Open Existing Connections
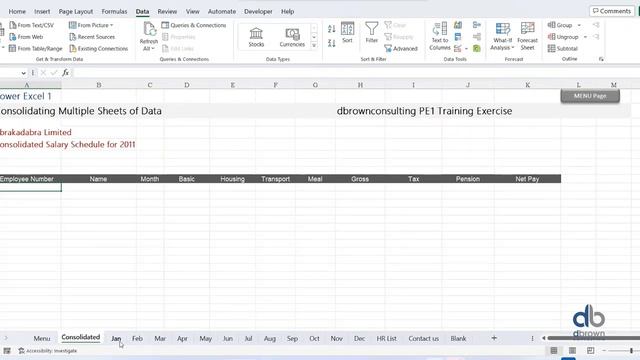This screenshot has height=360, width=640. click(98, 49)
